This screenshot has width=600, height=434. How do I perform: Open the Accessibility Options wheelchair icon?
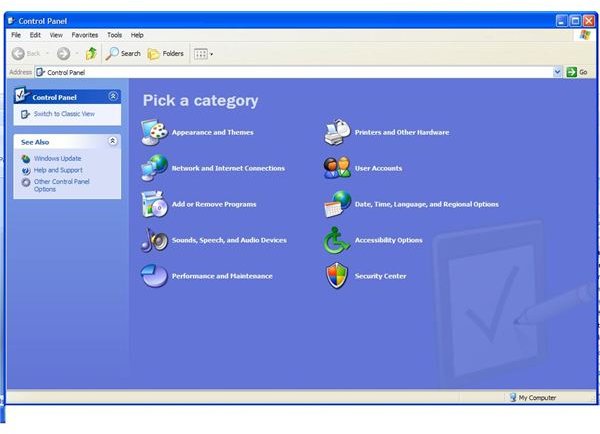point(336,240)
